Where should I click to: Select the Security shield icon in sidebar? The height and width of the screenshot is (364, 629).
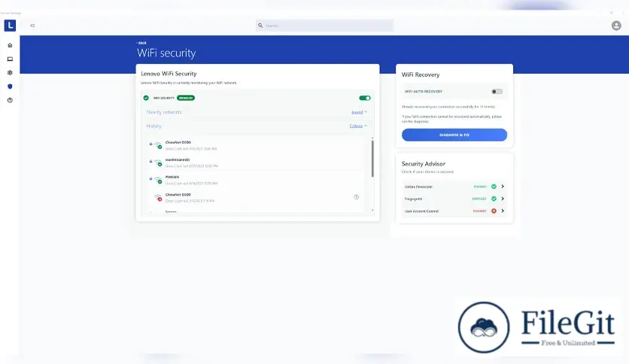(x=10, y=86)
